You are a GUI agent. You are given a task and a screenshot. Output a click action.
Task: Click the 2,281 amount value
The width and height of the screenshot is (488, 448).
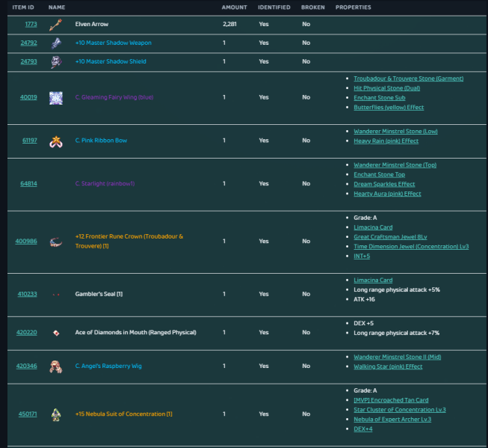(229, 24)
